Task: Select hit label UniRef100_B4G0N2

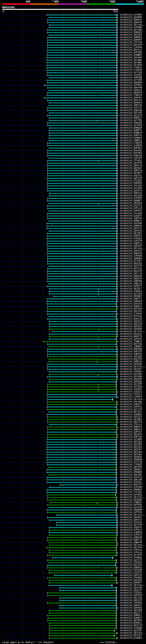Action: pos(131,151)
